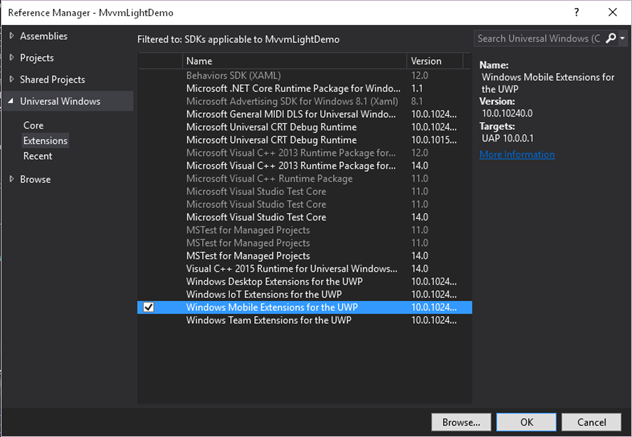Select Windows Desktop Extensions for the UWP
Screen dimensions: 632x437
tap(304, 281)
